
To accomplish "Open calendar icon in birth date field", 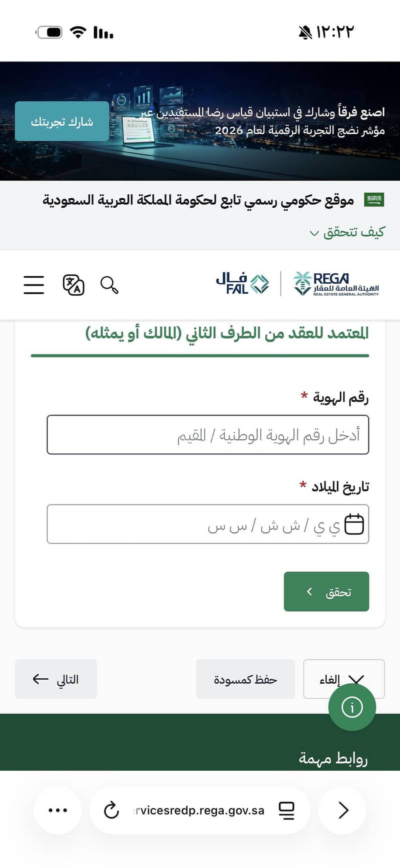I will (354, 524).
